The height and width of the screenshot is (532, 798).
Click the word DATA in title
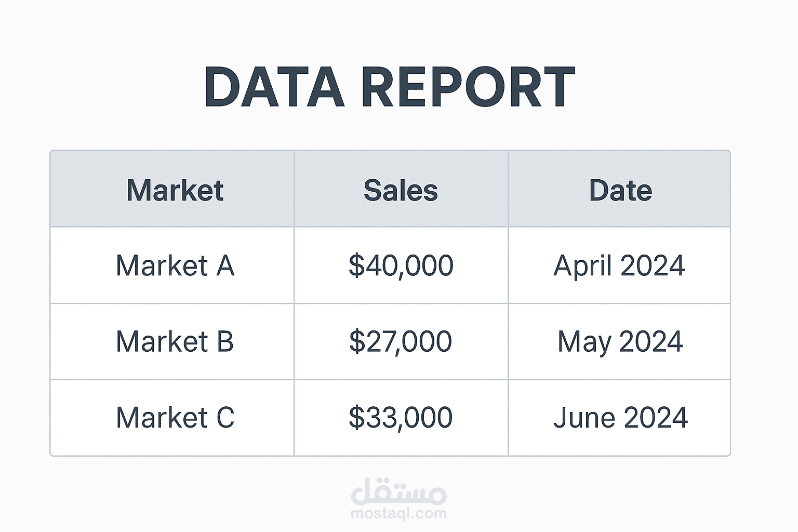pyautogui.click(x=275, y=87)
